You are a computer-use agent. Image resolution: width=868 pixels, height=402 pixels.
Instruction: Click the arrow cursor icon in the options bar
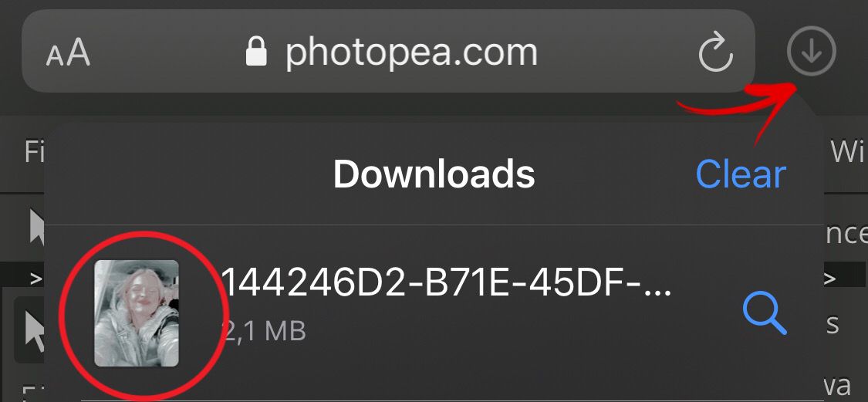coord(36,227)
